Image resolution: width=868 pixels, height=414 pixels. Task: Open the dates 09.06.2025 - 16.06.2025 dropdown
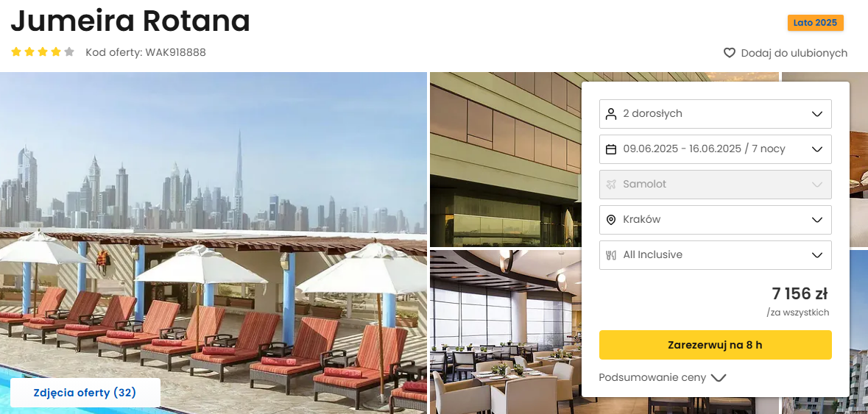click(715, 149)
